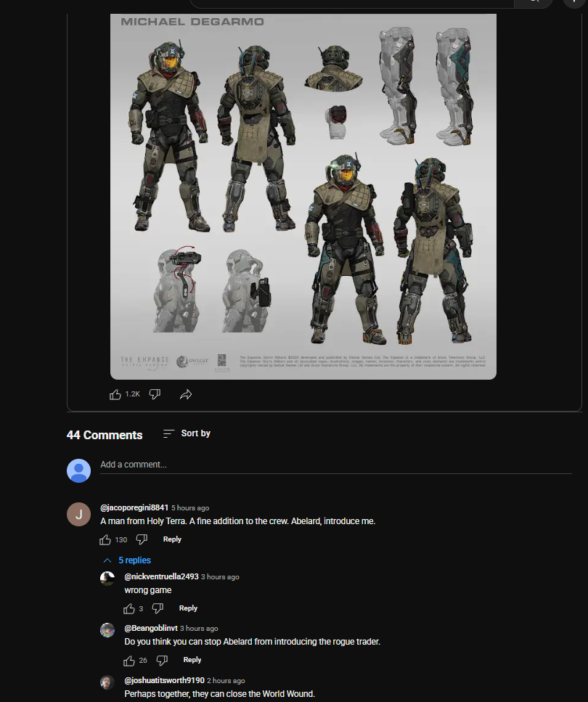588x702 pixels.
Task: Open @Beangoblinvt's profile link
Action: point(151,628)
